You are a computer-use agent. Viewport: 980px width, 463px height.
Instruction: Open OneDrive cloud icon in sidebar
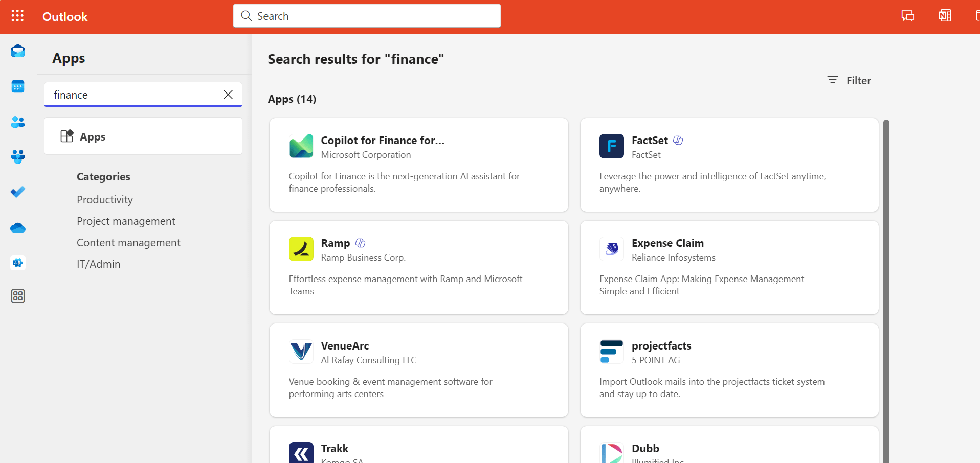click(x=18, y=228)
